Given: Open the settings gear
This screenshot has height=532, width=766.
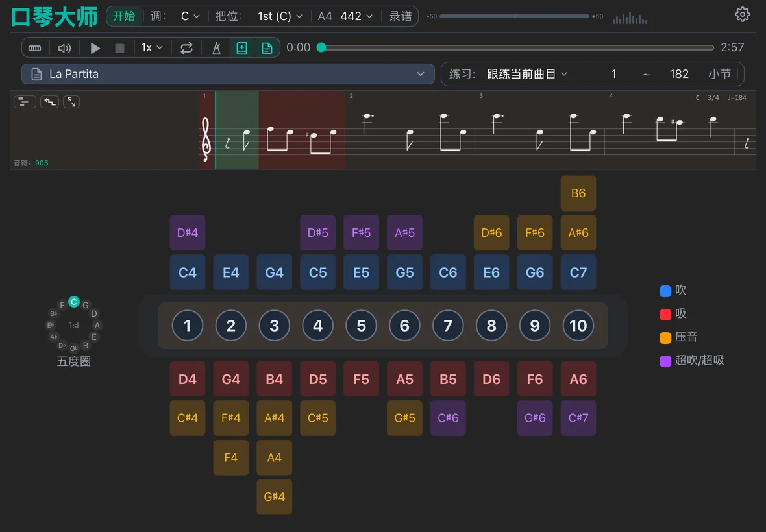Looking at the screenshot, I should [x=742, y=14].
